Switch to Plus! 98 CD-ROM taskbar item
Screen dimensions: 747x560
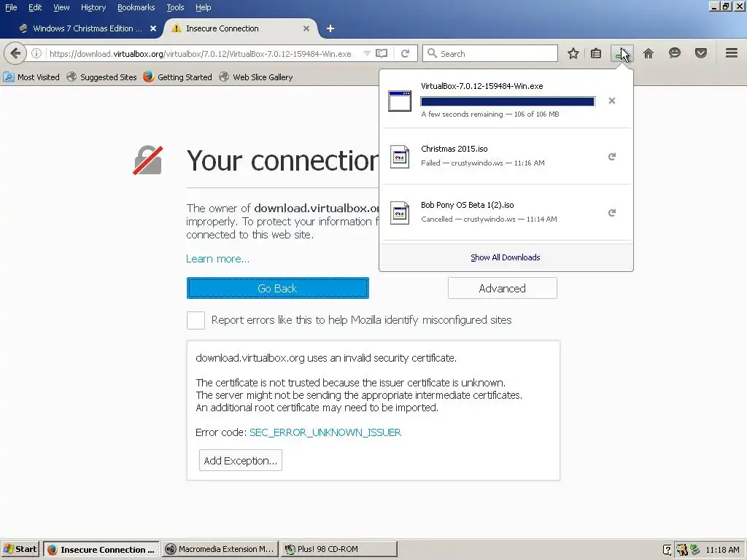[338, 549]
